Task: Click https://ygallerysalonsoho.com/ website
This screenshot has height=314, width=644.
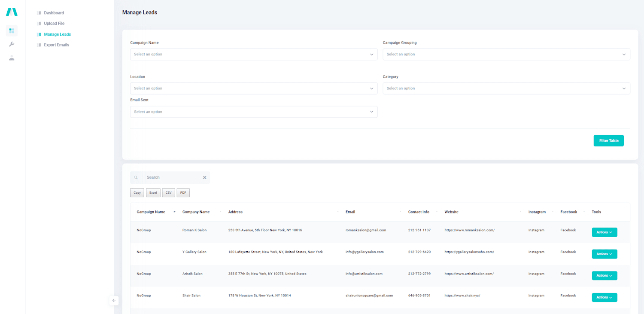Action: 469,252
